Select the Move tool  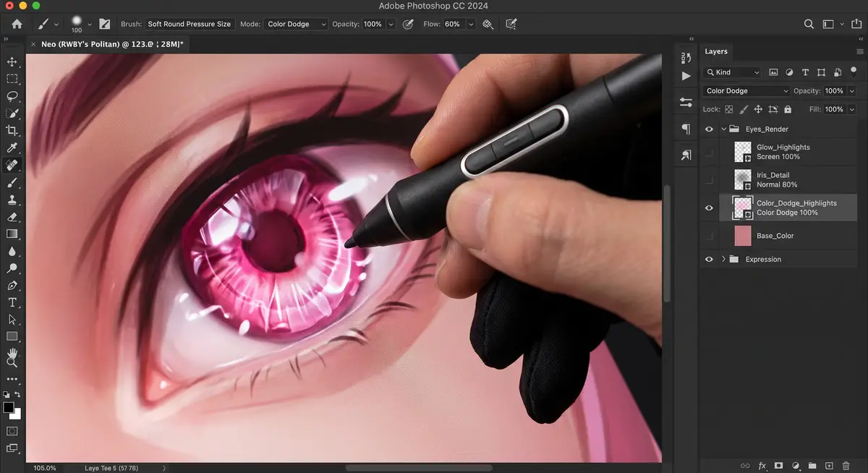coord(12,61)
